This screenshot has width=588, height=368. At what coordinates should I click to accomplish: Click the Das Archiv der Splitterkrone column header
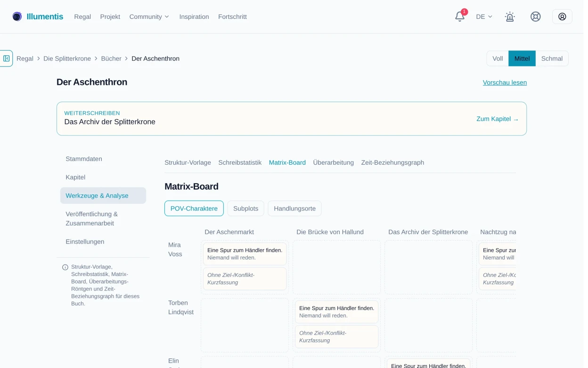428,232
